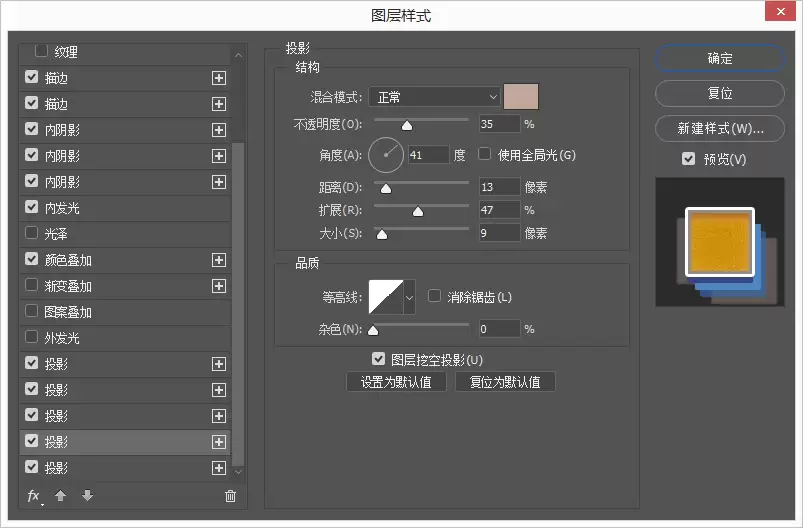
Task: Uncheck the highlighted 投影 row checkbox
Action: (31, 441)
